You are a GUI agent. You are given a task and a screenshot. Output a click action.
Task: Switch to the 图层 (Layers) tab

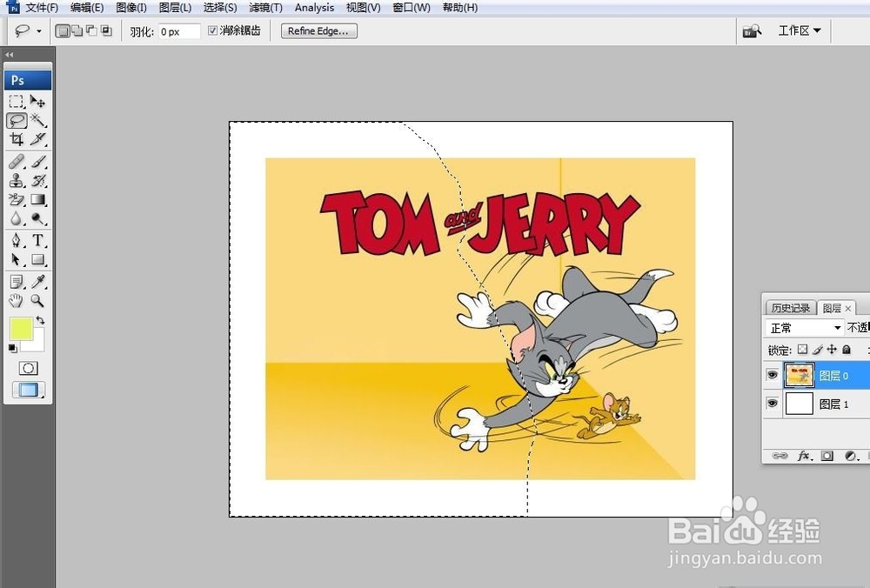(x=832, y=308)
